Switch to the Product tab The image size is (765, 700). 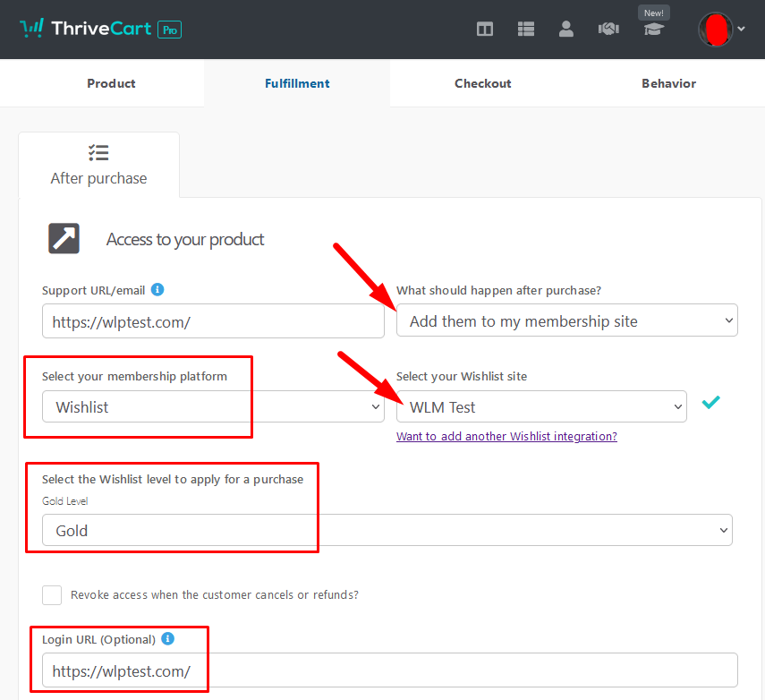click(111, 83)
